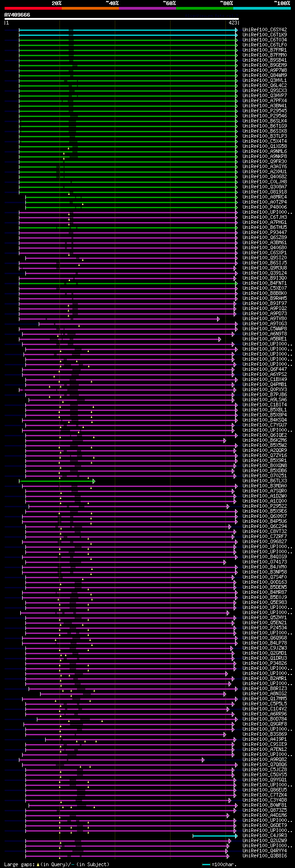The width and height of the screenshot is (295, 868).
Task: Click the UniRef100_A5BRE1 label
Action: (x=265, y=339)
